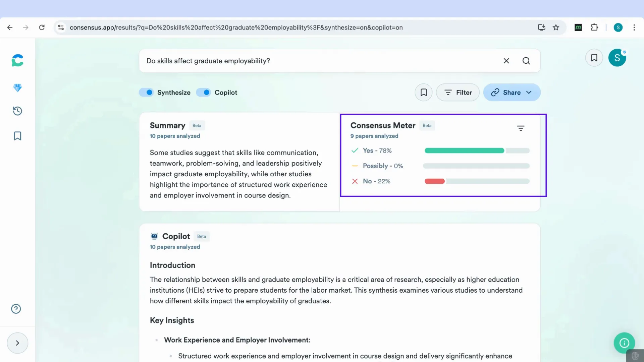Go forward with browser forward arrow
Viewport: 644px width, 362px height.
[x=25, y=27]
